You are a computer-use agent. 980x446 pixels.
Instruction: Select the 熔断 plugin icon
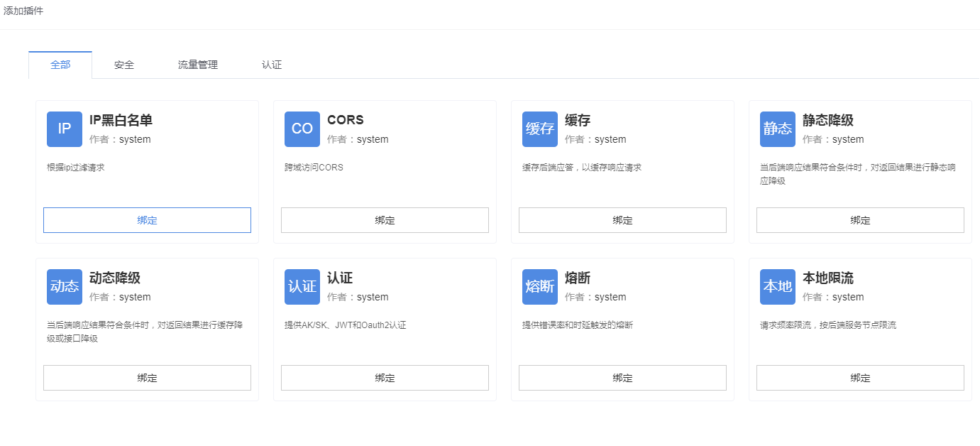point(540,287)
